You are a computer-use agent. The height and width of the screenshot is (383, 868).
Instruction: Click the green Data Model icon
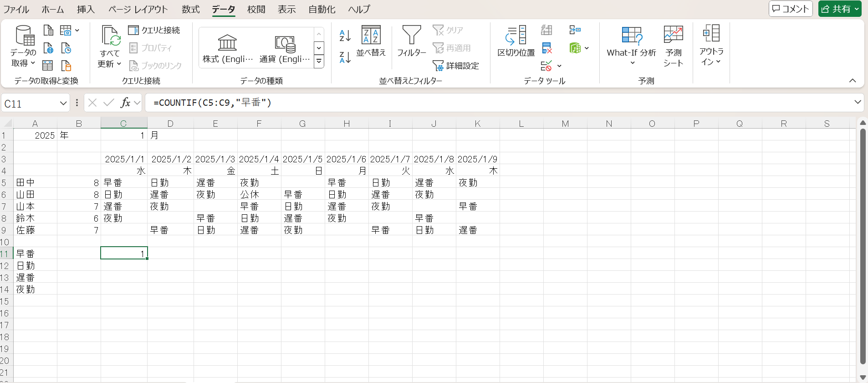tap(575, 48)
